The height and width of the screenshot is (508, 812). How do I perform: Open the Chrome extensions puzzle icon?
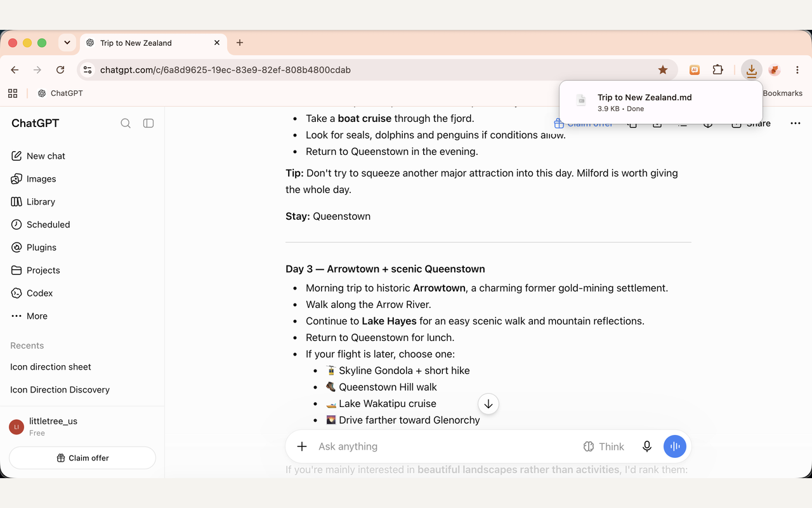[x=718, y=70]
